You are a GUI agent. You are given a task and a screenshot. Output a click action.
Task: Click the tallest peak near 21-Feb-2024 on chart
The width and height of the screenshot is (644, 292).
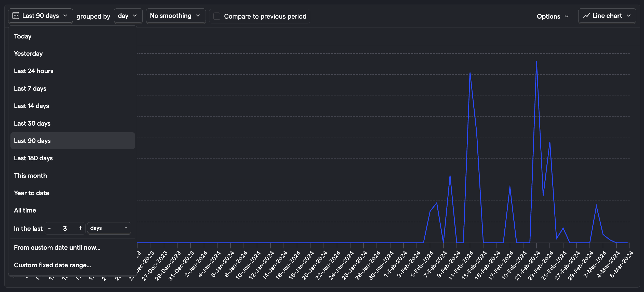tap(536, 62)
